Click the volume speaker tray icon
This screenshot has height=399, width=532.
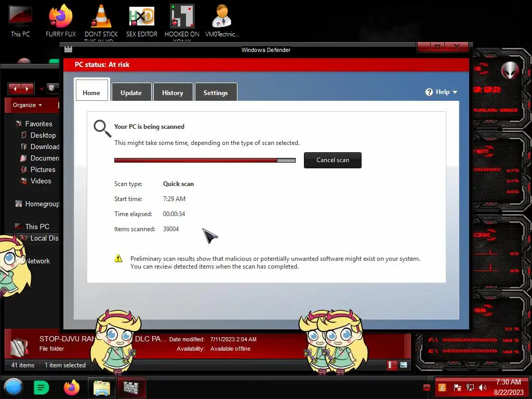pyautogui.click(x=482, y=388)
